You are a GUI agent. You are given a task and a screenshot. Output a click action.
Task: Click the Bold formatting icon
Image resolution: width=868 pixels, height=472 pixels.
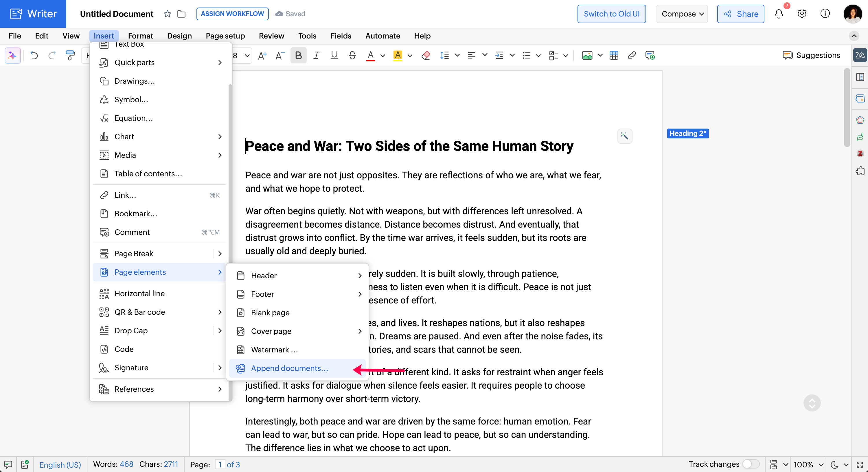click(x=298, y=55)
